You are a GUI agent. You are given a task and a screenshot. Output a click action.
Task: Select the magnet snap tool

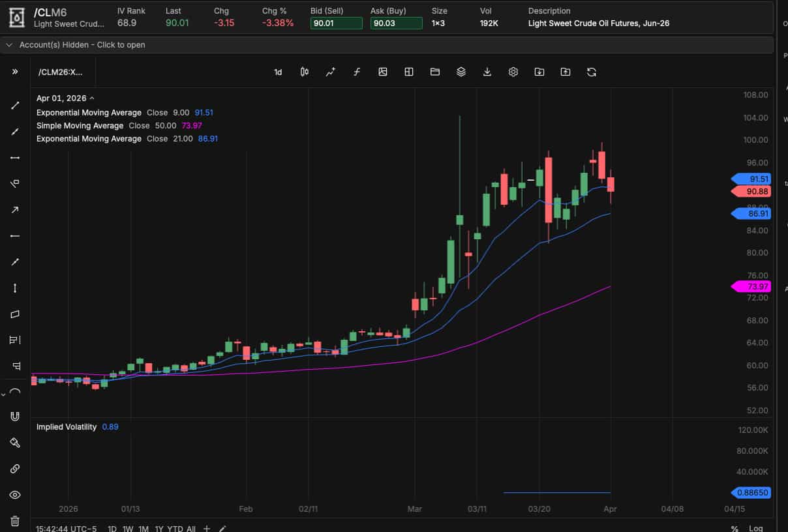click(15, 417)
